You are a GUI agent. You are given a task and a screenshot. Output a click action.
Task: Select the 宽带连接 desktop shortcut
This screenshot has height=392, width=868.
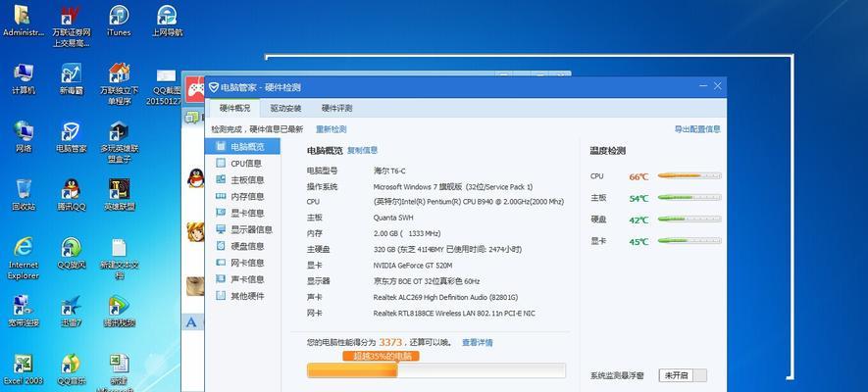[24, 311]
